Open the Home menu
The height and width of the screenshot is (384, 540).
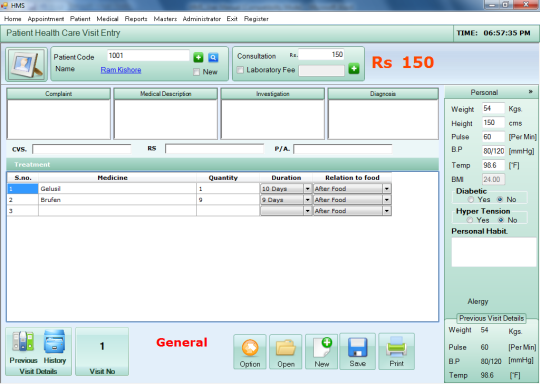pos(12,19)
